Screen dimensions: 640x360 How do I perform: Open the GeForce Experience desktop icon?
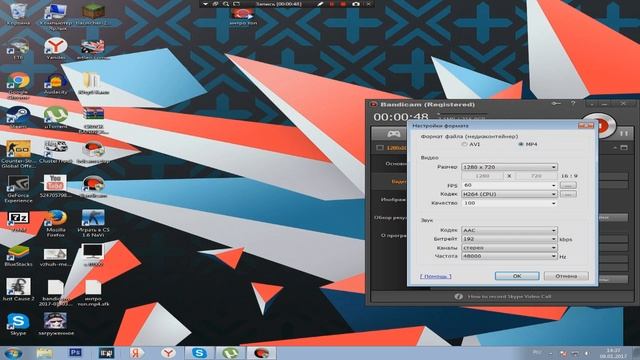(x=18, y=189)
